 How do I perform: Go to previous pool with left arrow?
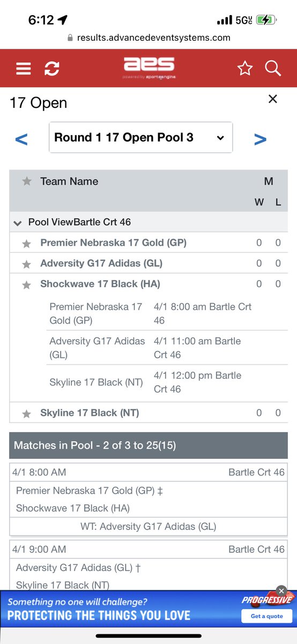(21, 139)
